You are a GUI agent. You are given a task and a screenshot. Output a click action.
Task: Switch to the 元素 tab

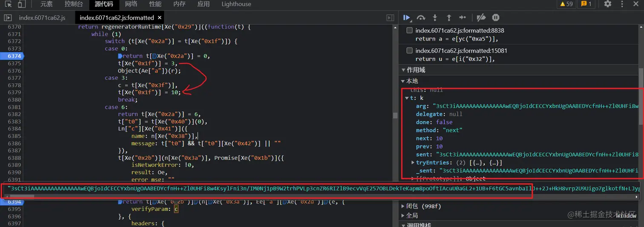46,4
